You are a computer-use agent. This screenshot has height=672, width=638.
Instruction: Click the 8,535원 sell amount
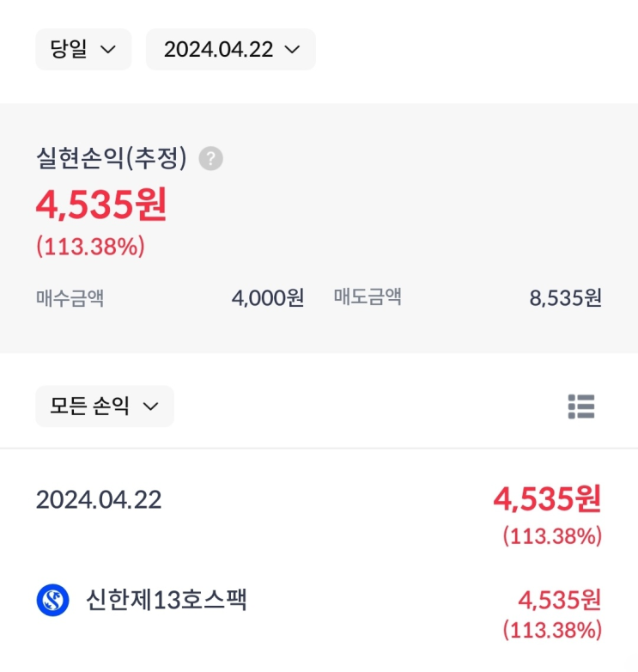click(x=566, y=298)
